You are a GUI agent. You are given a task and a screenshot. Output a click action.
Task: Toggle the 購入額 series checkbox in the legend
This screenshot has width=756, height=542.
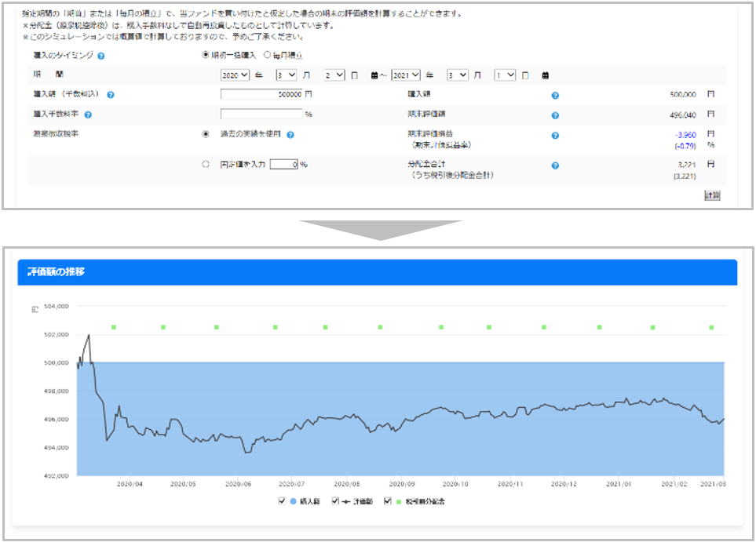(x=282, y=501)
